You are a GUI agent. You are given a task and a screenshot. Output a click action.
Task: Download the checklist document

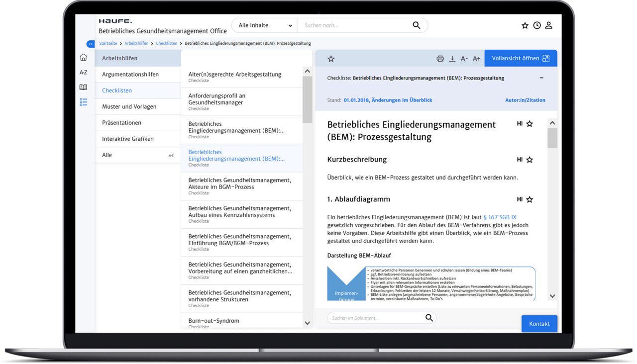[452, 59]
